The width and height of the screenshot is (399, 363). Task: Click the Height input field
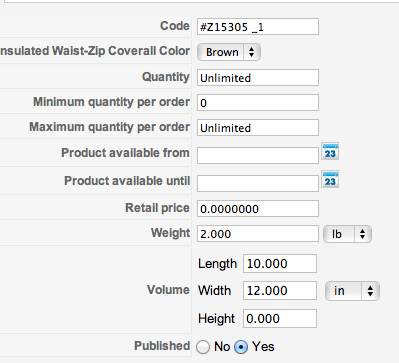click(x=280, y=318)
